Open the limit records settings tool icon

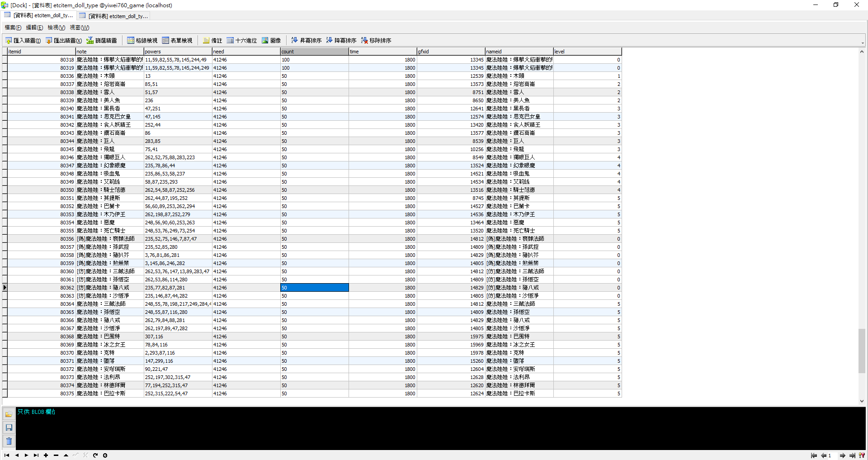pos(862,455)
